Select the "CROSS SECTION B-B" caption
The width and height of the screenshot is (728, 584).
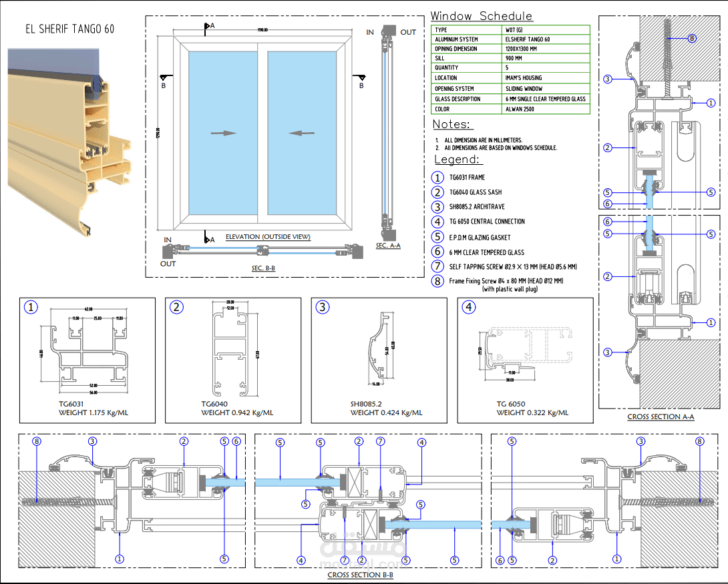click(360, 575)
